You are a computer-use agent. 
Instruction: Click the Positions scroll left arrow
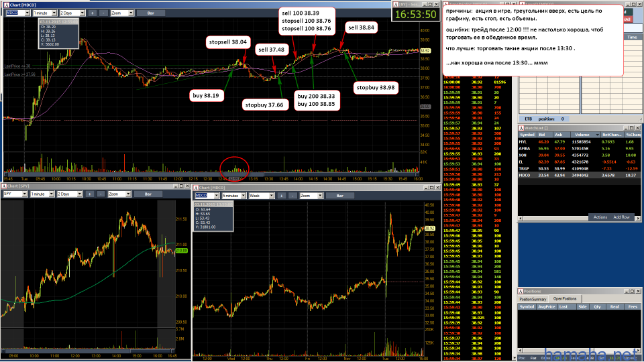[x=521, y=351]
